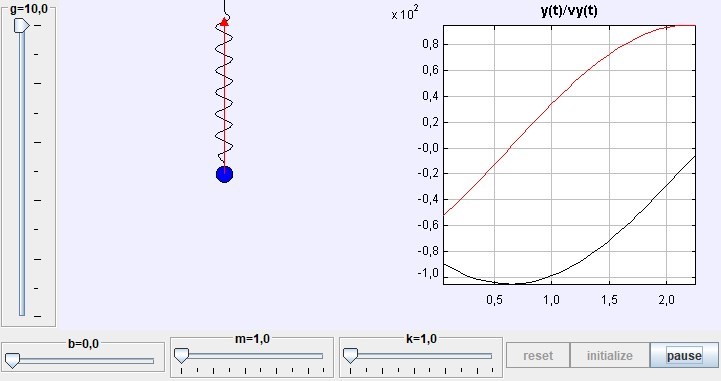Click the grayed-out reset button

click(x=538, y=355)
